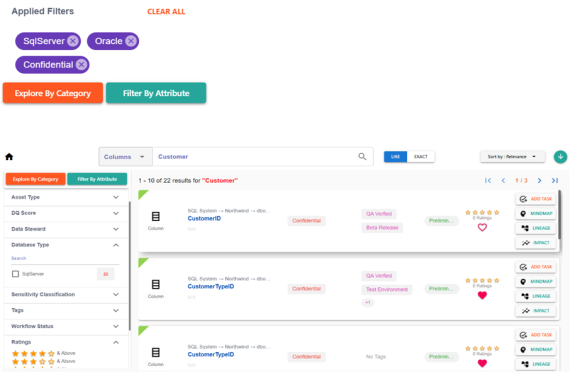570x375 pixels.
Task: Expand the Tags filter
Action: click(65, 310)
